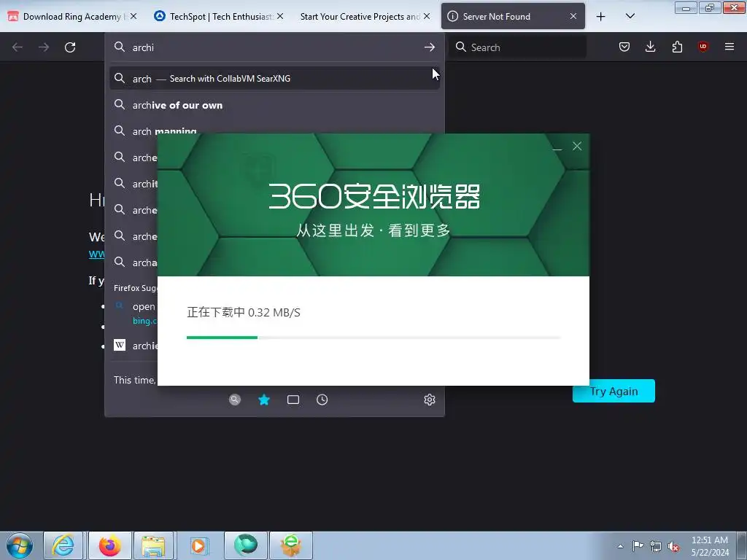
Task: Switch to Start Your Creative Projects tab
Action: coord(365,16)
